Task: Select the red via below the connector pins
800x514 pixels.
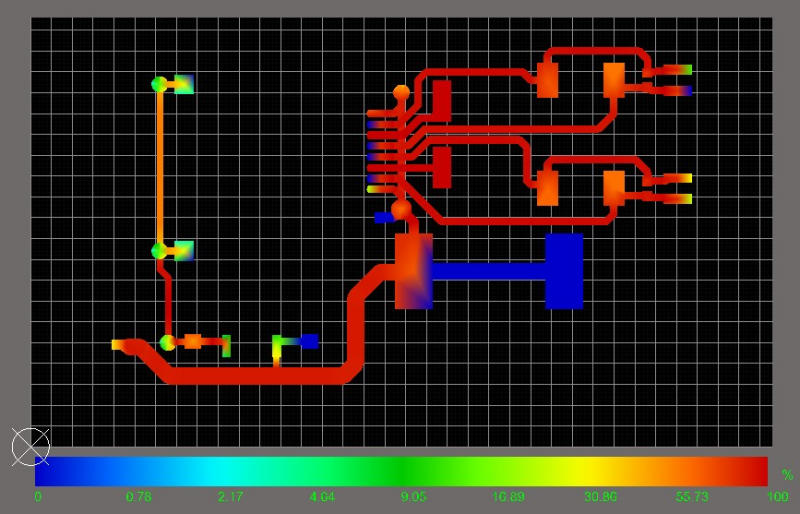Action: [401, 209]
